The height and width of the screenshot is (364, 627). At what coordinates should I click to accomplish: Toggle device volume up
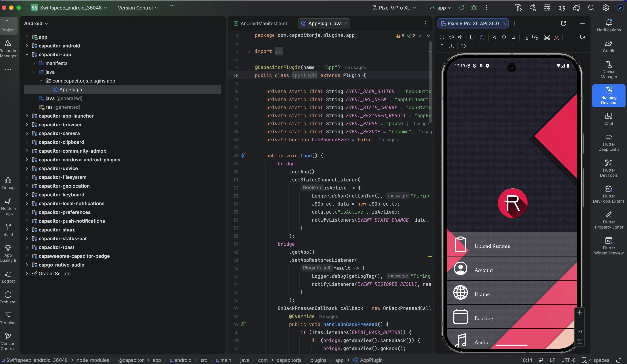point(451,37)
